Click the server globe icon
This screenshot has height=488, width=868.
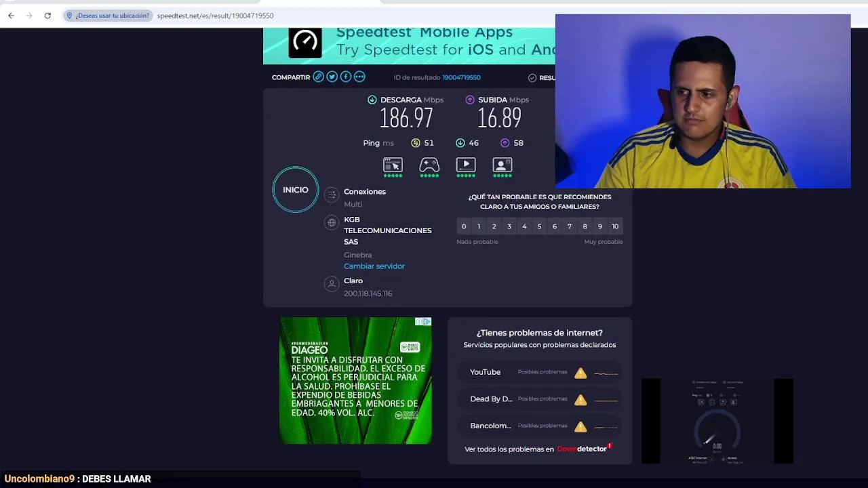(332, 222)
